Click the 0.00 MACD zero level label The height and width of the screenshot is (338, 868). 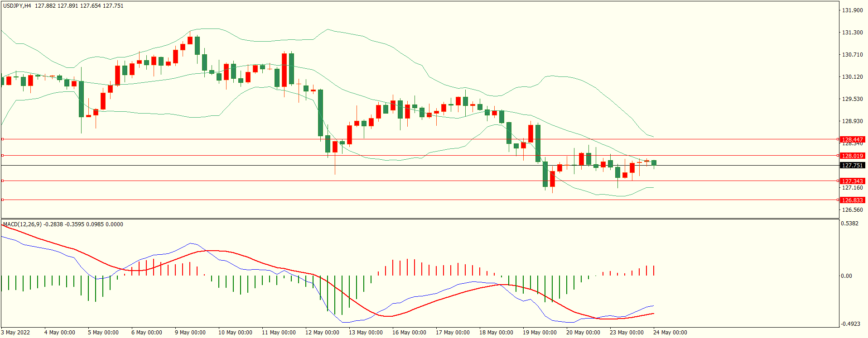pos(846,276)
